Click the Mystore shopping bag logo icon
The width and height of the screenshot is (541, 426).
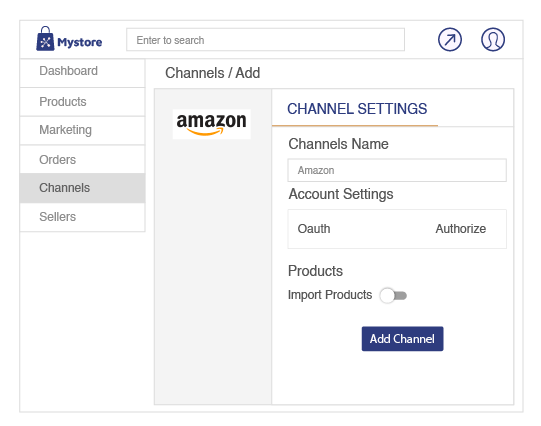[45, 39]
